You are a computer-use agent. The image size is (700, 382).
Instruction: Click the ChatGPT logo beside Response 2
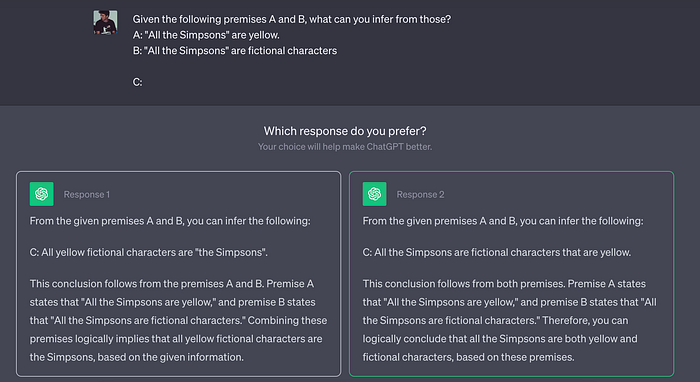tap(375, 194)
